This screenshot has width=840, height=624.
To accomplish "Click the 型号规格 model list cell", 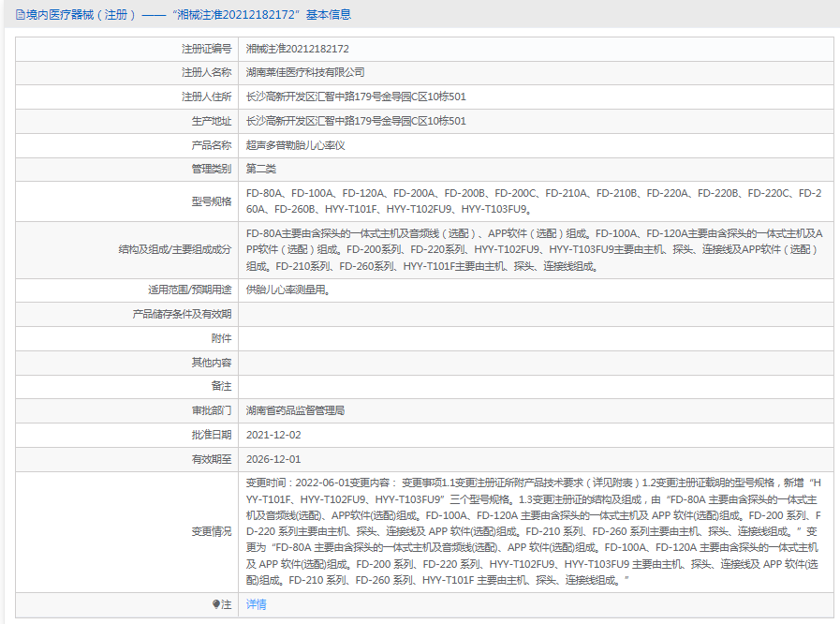I will (468, 200).
